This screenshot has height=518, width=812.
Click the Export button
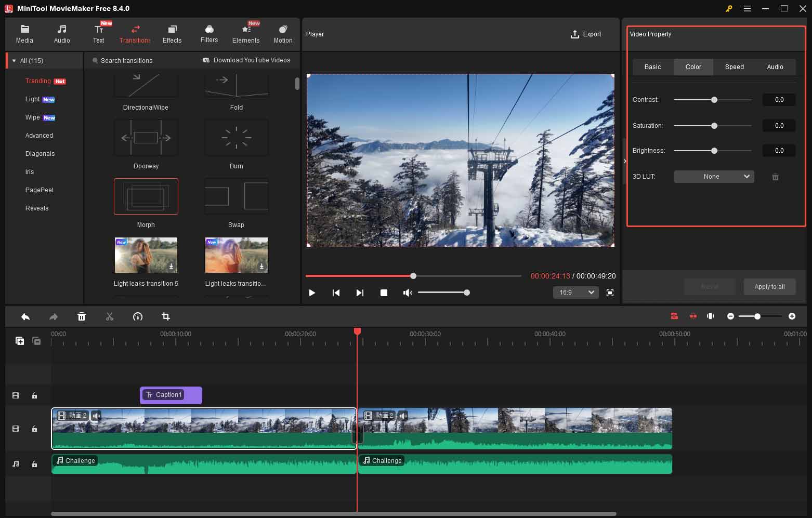[586, 34]
